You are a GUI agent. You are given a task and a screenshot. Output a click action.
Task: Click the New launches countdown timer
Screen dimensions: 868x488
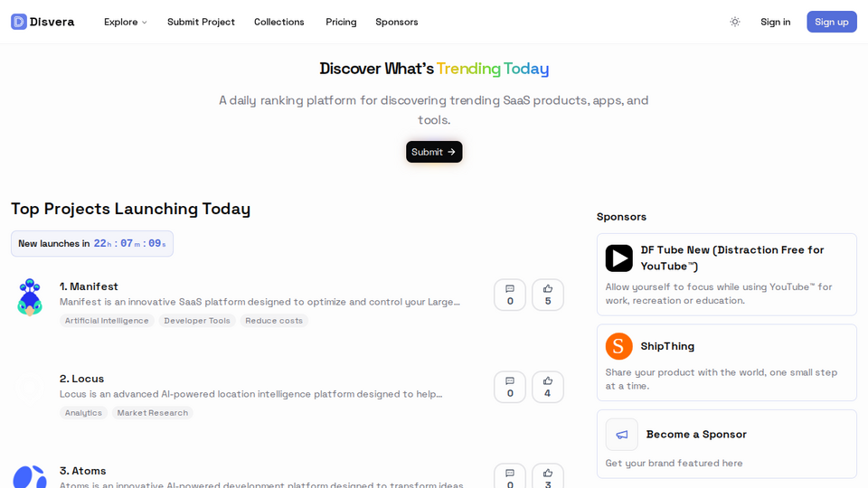92,243
